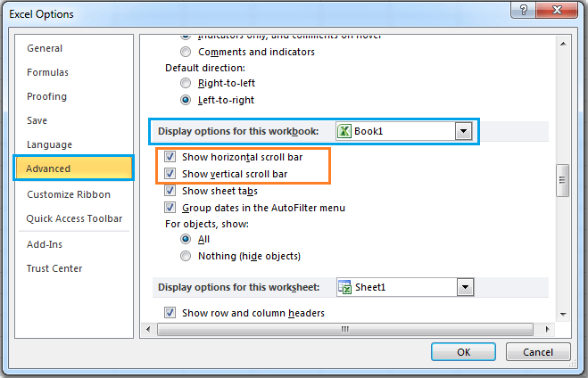
Task: Uncheck Show vertical scroll bar
Action: [x=170, y=174]
